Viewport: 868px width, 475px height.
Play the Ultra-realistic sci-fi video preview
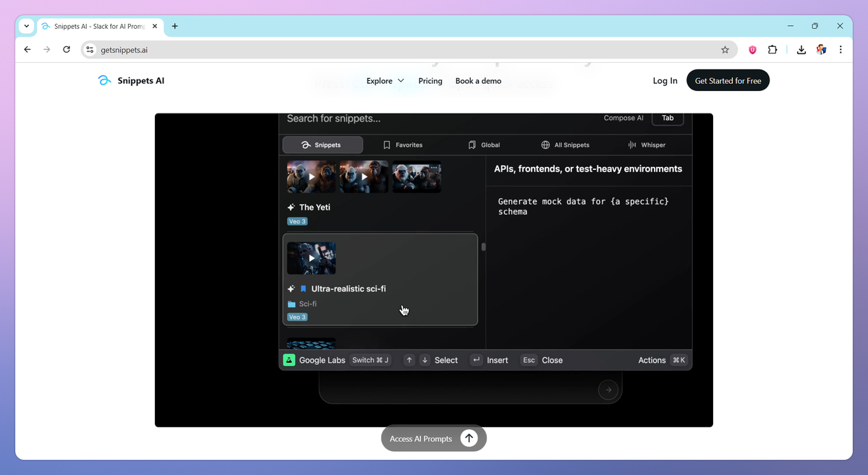click(311, 258)
